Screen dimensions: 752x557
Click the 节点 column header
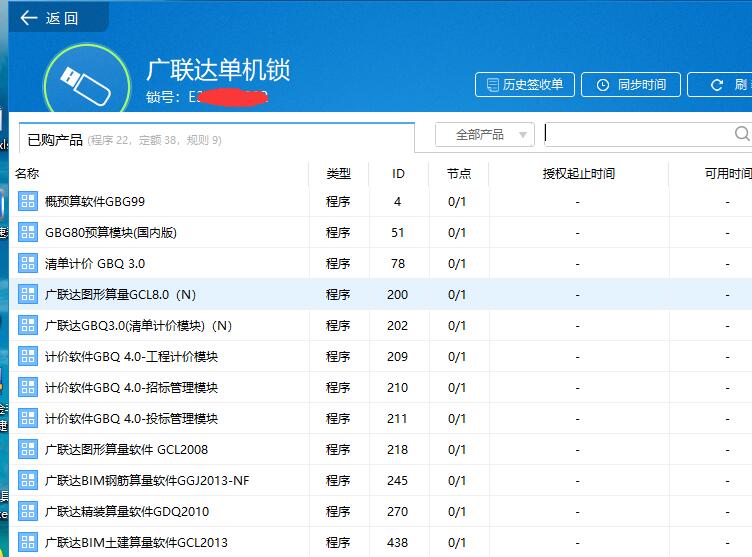(459, 173)
